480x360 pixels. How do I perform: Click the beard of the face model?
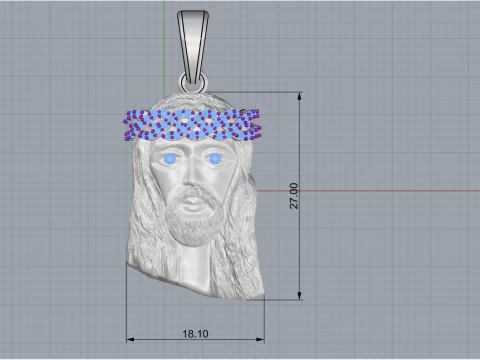(x=194, y=223)
